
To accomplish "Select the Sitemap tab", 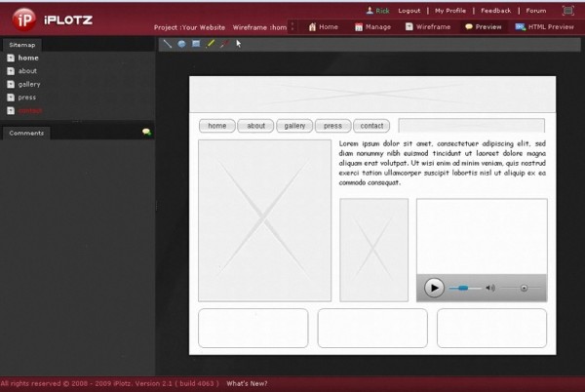I will click(x=22, y=45).
